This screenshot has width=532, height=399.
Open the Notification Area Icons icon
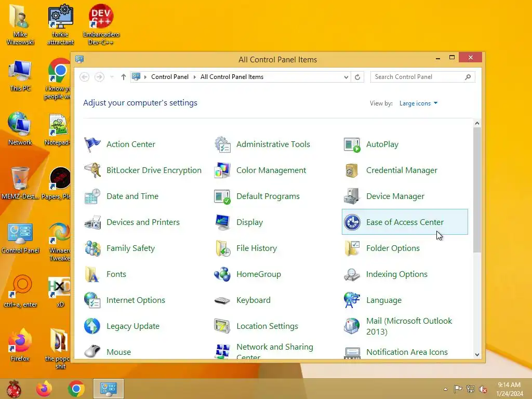352,353
